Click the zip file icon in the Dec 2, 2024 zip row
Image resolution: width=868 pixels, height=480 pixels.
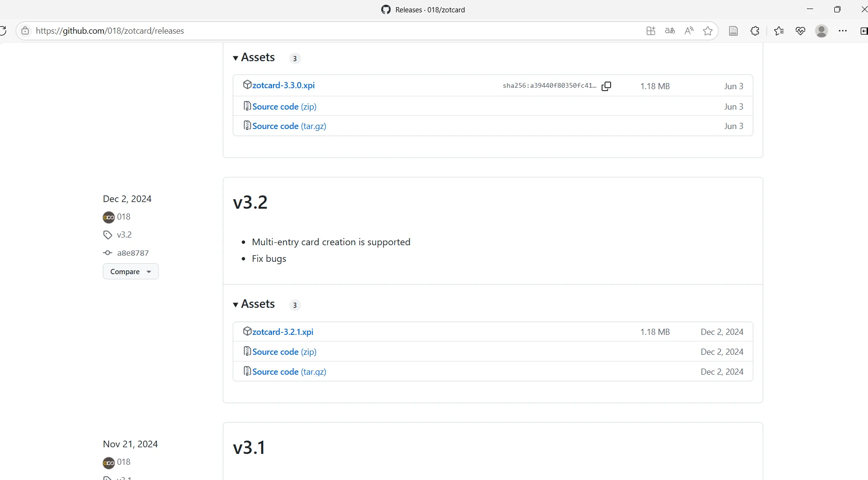(247, 351)
